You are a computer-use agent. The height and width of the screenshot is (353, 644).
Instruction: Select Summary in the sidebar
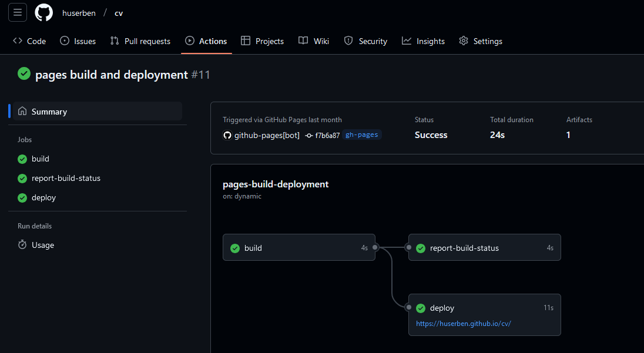(x=98, y=111)
